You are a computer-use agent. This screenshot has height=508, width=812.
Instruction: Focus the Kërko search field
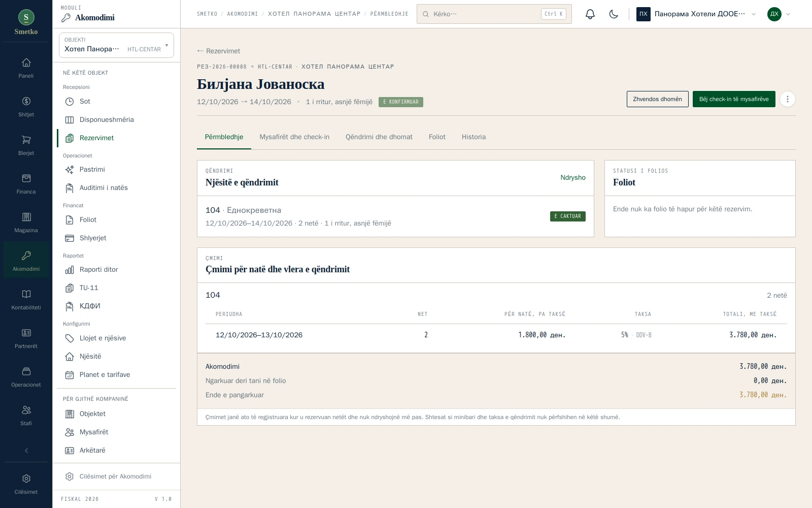494,14
